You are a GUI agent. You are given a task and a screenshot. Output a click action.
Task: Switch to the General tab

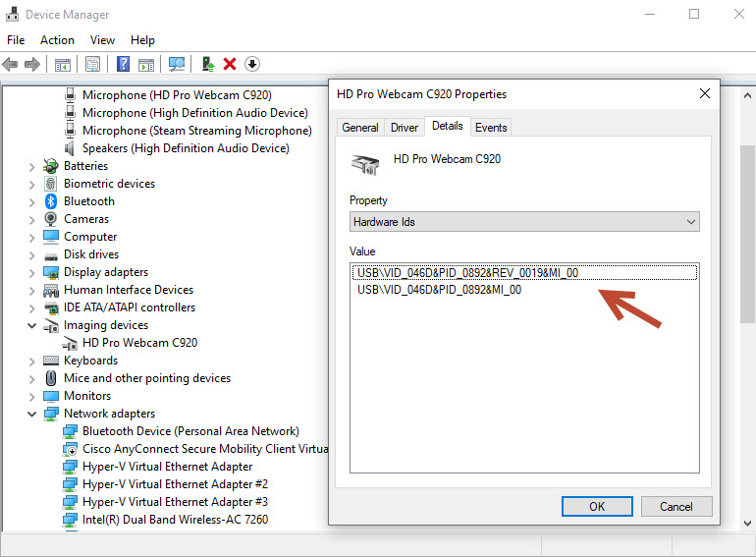coord(360,128)
